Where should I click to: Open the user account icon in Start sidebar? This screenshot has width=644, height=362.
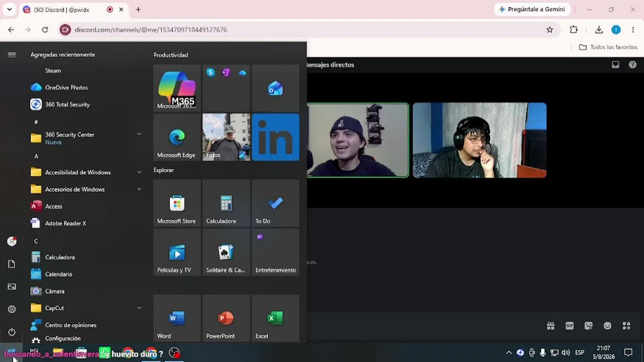(x=12, y=241)
